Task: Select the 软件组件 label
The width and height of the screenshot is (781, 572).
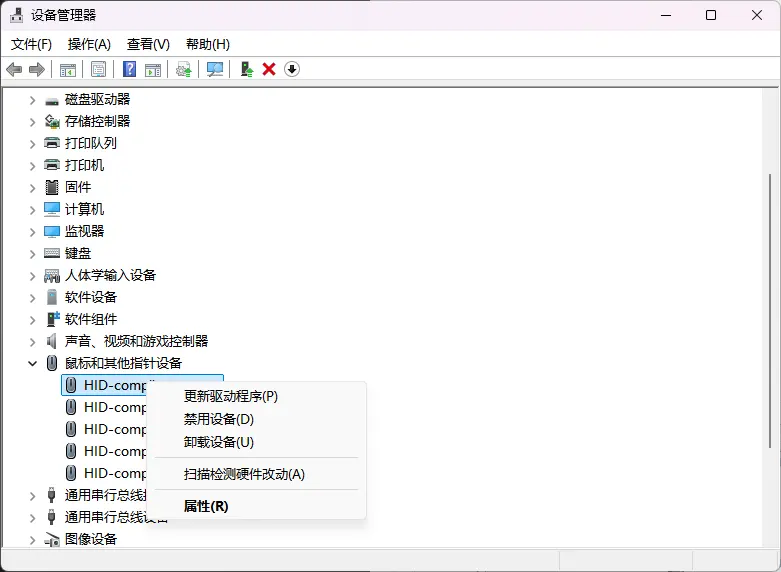Action: (x=91, y=319)
